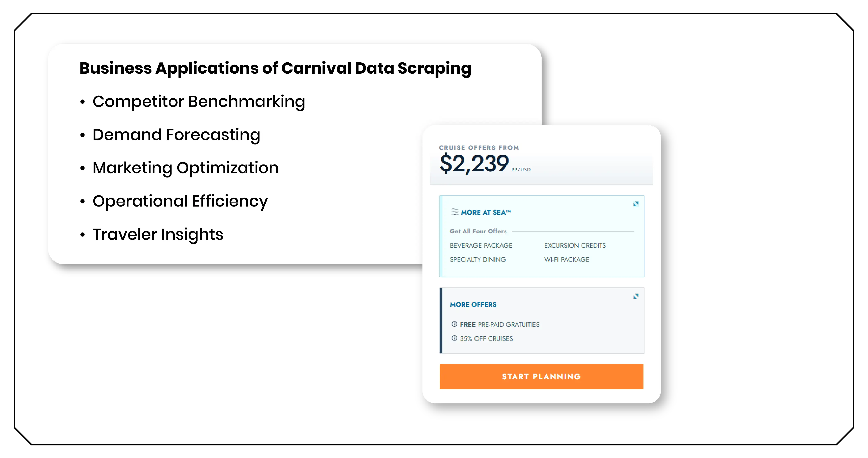The height and width of the screenshot is (458, 868).
Task: Click the dollar icon beside 35% OFF CRUISES
Action: coord(454,338)
